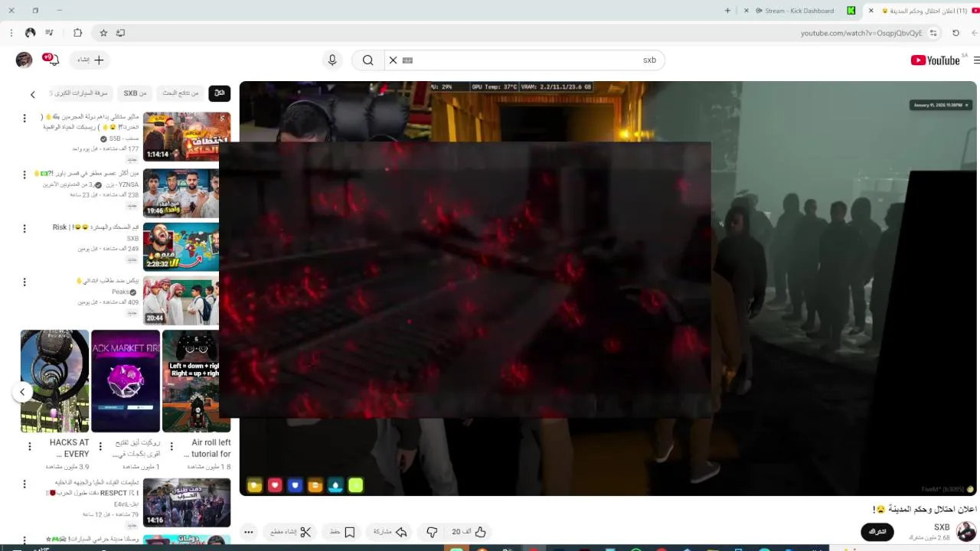980x551 pixels.
Task: Open options menu for 'Air roll left' short
Action: pos(171,446)
